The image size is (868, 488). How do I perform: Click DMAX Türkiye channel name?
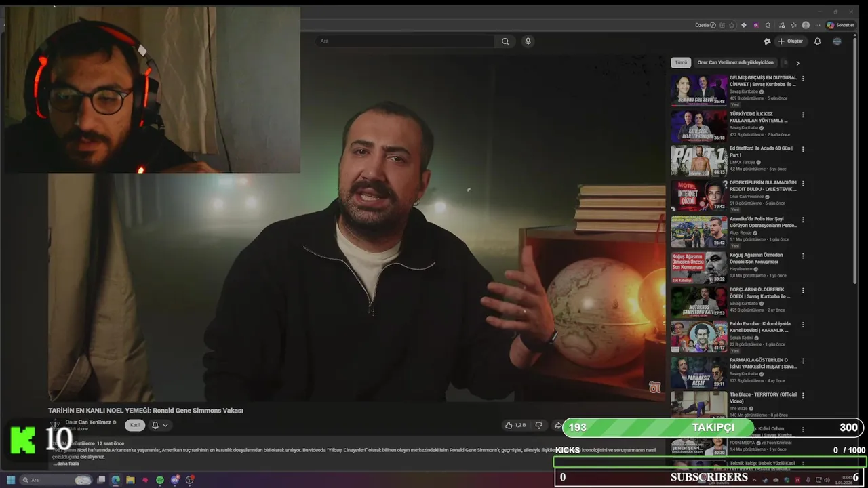pos(743,163)
